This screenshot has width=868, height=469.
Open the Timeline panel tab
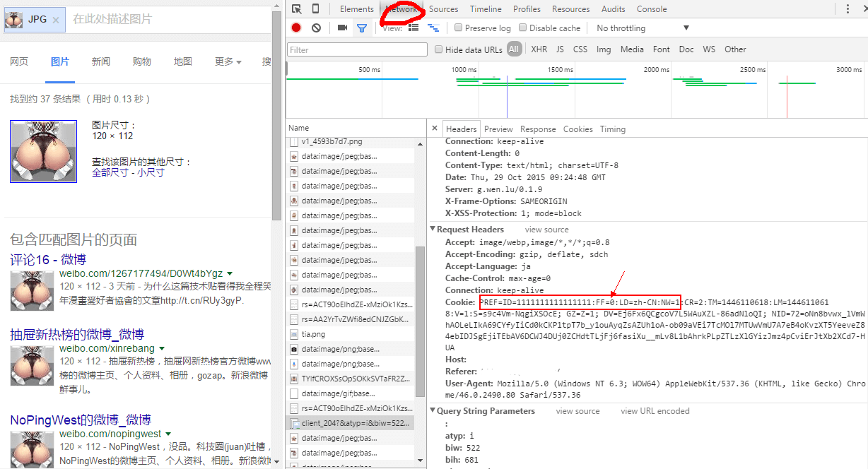[486, 9]
